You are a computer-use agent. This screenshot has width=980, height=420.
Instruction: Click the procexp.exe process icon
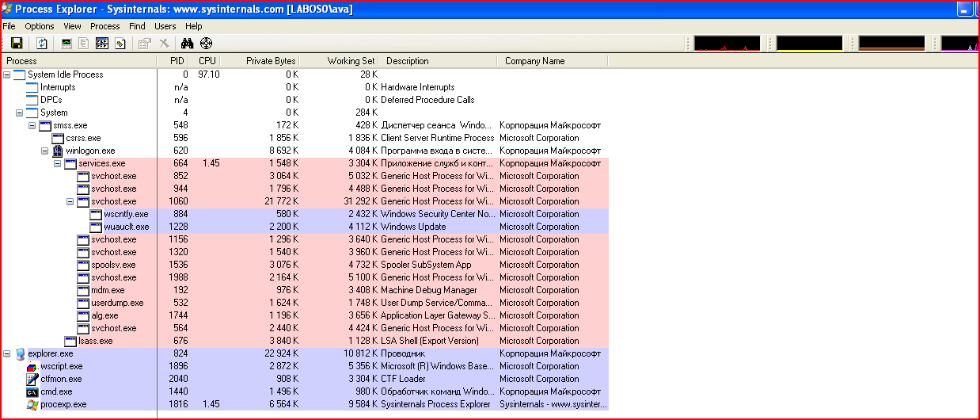click(x=32, y=404)
